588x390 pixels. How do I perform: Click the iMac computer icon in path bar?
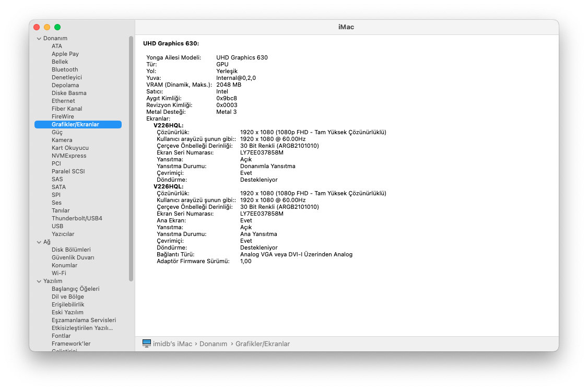point(147,344)
